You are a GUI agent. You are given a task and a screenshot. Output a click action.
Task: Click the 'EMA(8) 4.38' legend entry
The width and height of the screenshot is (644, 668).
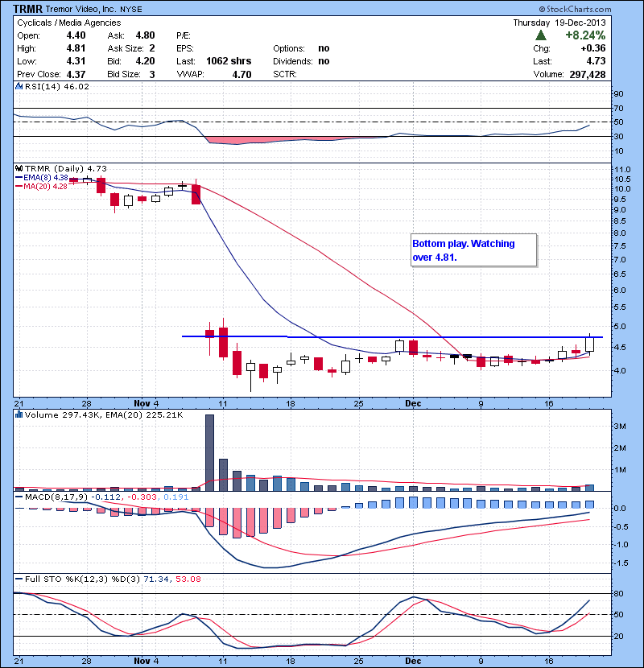click(46, 177)
